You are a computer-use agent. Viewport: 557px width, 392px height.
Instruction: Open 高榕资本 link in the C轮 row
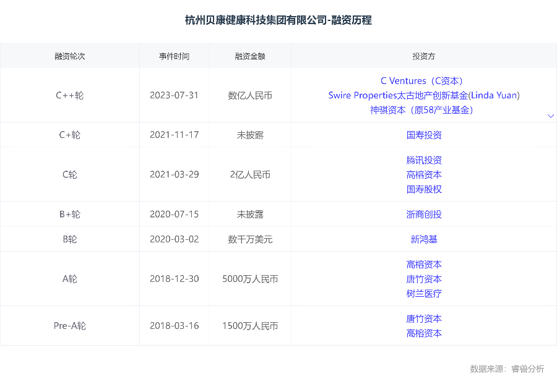click(x=424, y=174)
